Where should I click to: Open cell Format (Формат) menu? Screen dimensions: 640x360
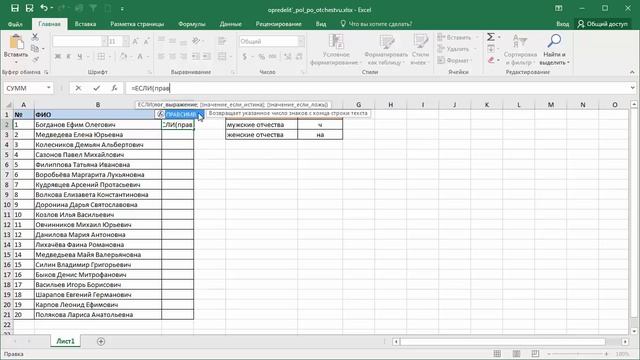click(454, 60)
